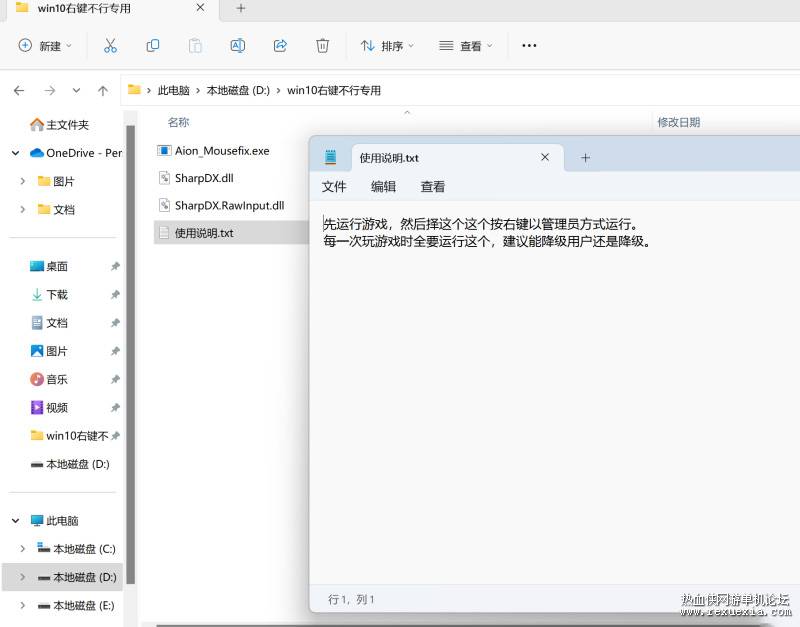Click the sidebar vertical scrollbar
The height and width of the screenshot is (627, 800).
tap(131, 354)
